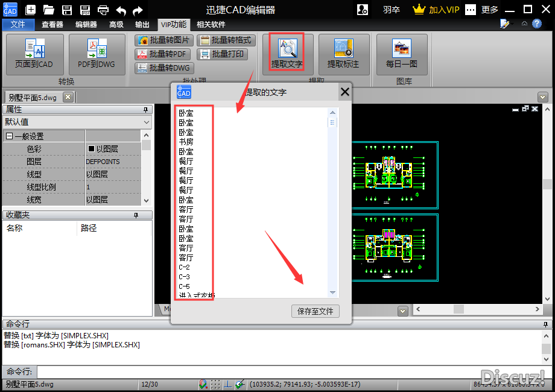This screenshot has height=392, width=555.
Task: Click the 页面到CAD tool
Action: pos(34,54)
